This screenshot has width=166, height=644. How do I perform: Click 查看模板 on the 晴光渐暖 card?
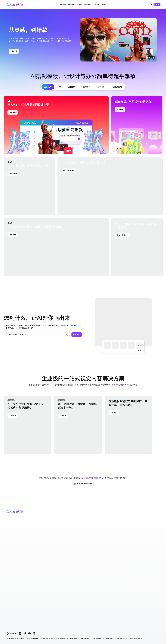tap(120, 110)
